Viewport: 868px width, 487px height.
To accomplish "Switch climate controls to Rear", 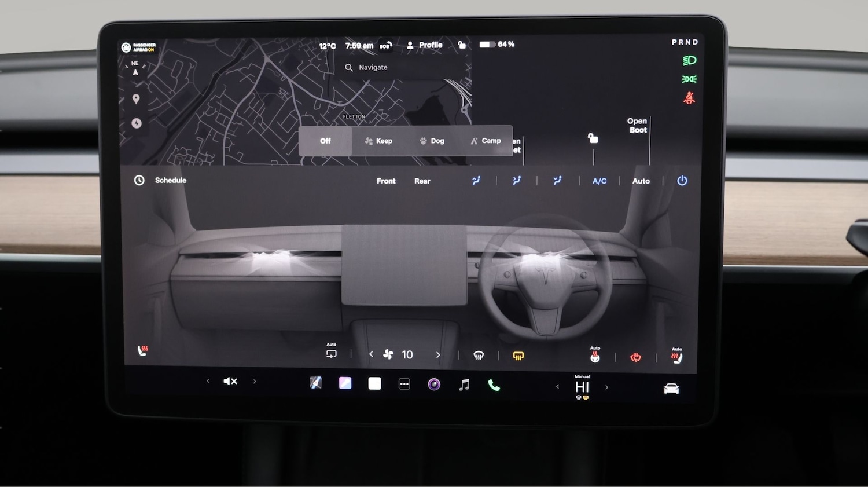I will [x=422, y=181].
